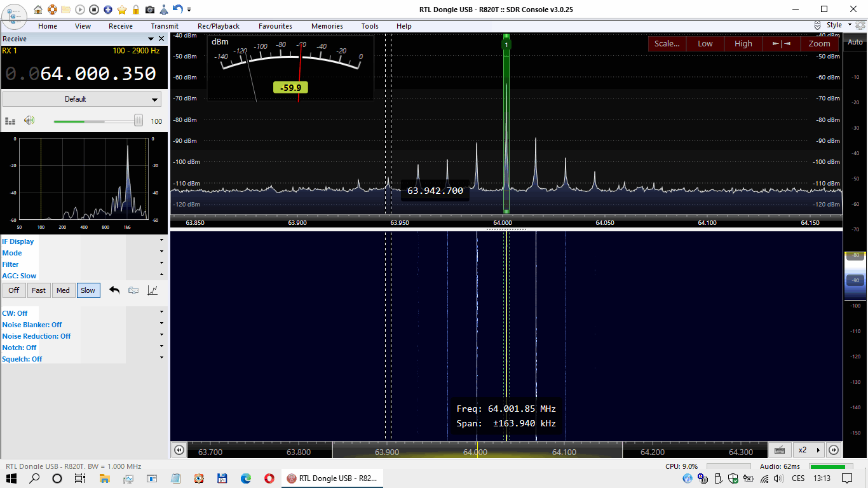
Task: Open the Rec/Playback ribbon tab
Action: [219, 26]
